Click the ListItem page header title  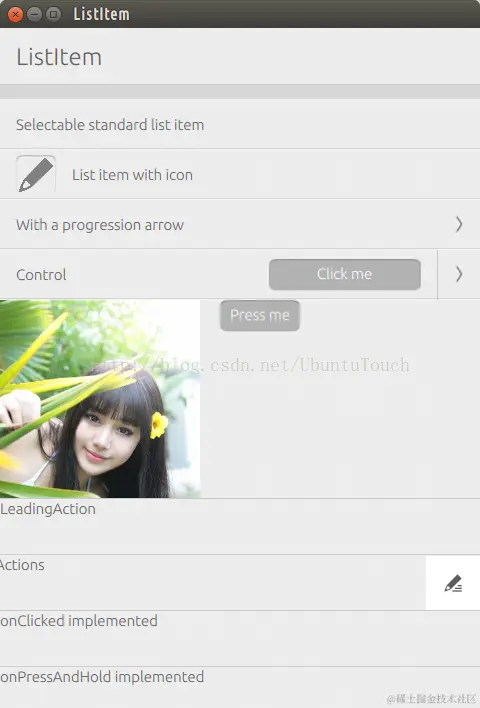(59, 57)
